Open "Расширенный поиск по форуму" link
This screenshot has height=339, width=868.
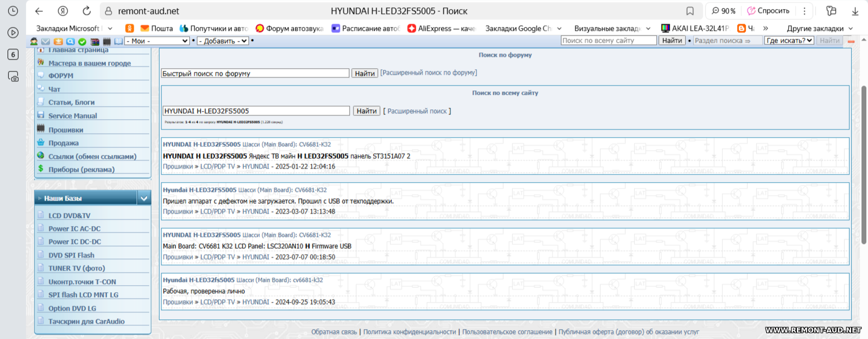pos(428,73)
